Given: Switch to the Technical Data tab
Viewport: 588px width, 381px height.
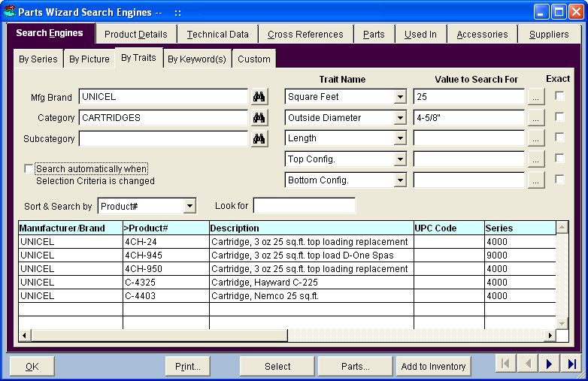Looking at the screenshot, I should click(217, 35).
